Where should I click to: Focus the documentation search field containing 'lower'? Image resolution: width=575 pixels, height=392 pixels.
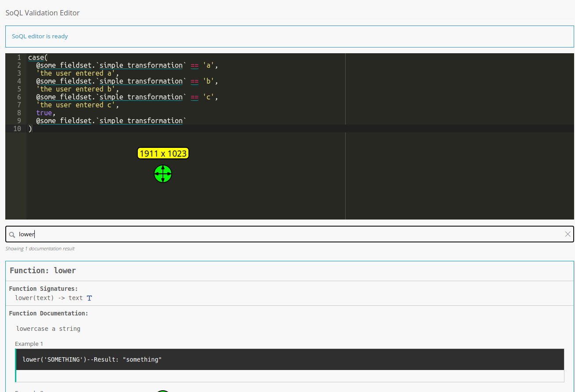289,234
